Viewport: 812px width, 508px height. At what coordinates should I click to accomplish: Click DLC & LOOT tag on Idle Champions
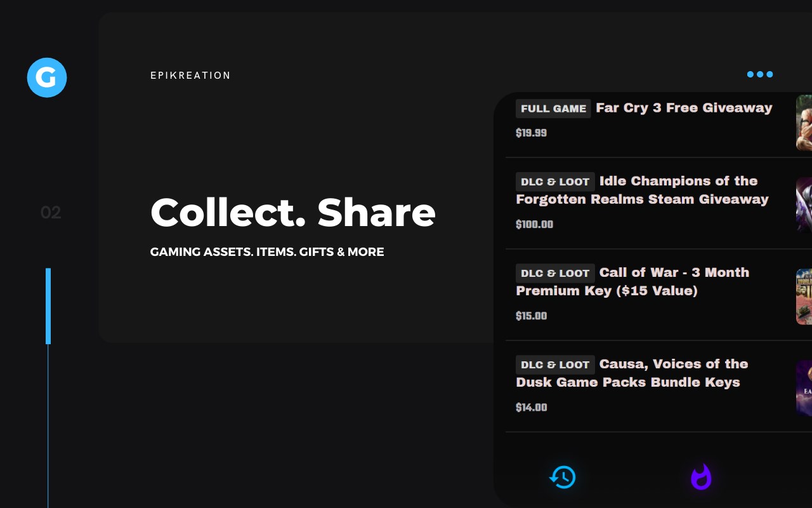click(x=555, y=182)
